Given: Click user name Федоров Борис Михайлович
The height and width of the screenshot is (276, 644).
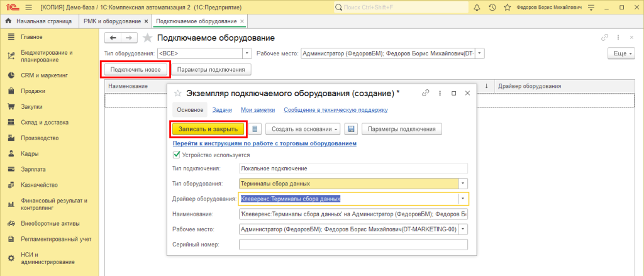Looking at the screenshot, I should pyautogui.click(x=550, y=8).
